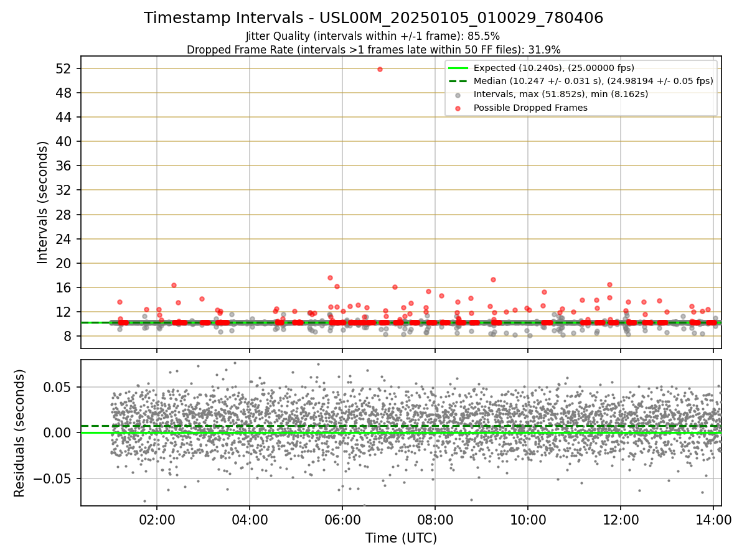Click the 08:00 x-axis tick label
The height and width of the screenshot is (560, 747).
[x=435, y=519]
